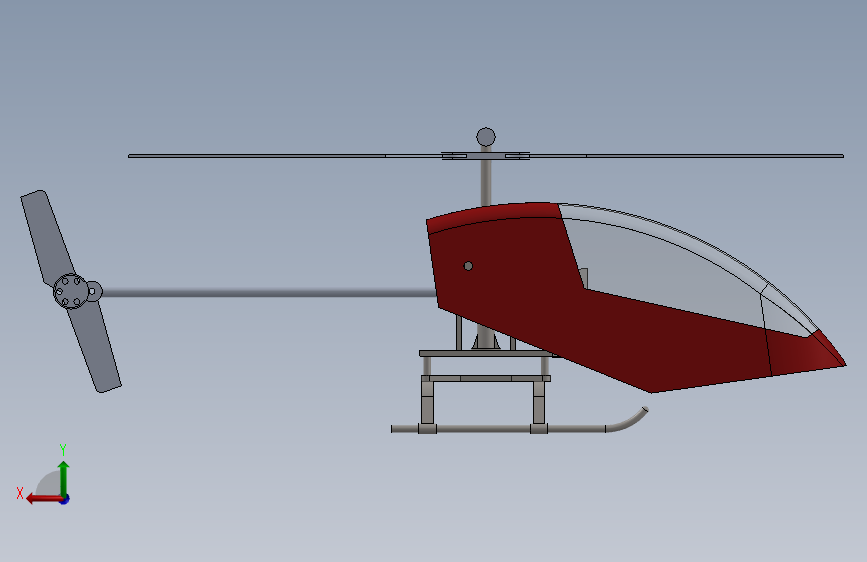Screen dimensions: 867x562
Task: Select the small front canopy glass pane
Action: point(785,315)
